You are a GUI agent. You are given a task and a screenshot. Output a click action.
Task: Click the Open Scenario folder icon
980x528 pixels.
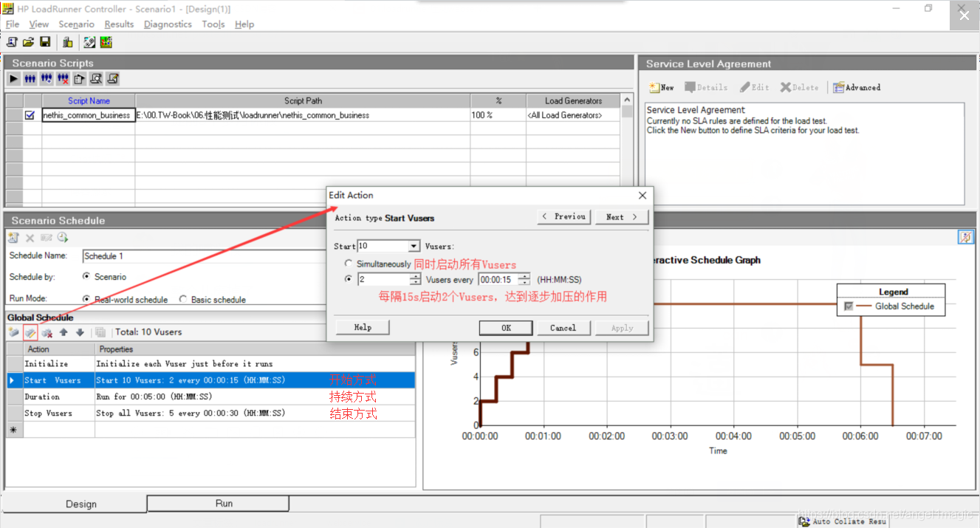pyautogui.click(x=29, y=42)
